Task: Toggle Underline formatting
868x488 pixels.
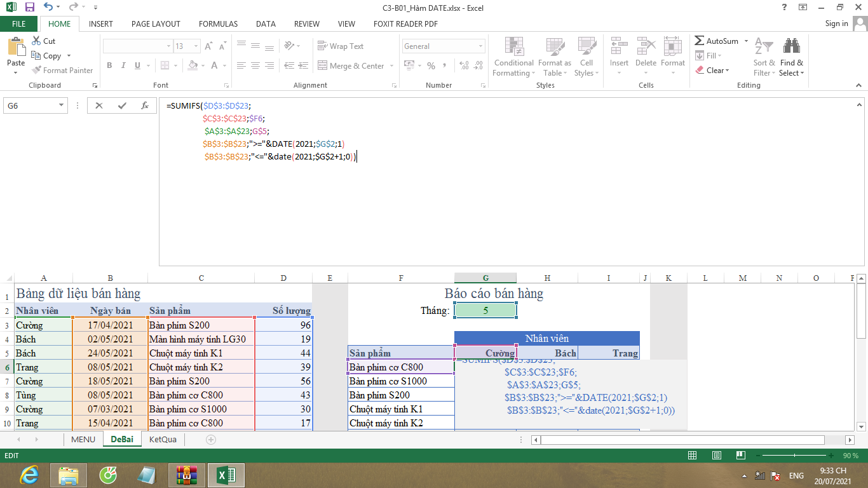Action: pos(138,65)
